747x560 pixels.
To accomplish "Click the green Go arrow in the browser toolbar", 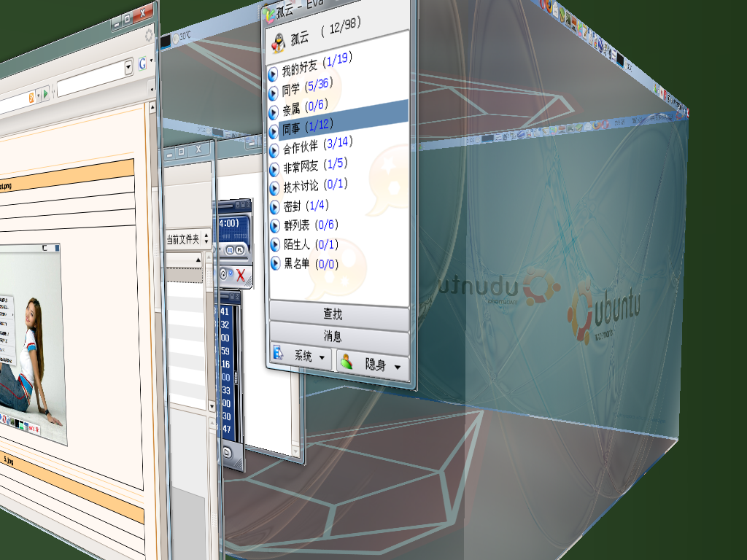I will point(46,93).
